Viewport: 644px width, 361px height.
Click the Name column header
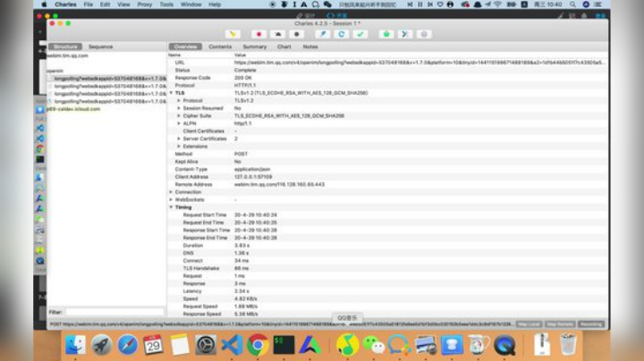pyautogui.click(x=174, y=55)
